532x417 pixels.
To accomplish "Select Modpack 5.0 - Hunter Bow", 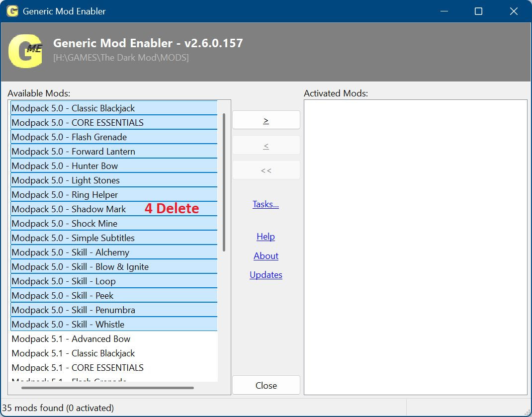I will coord(114,166).
